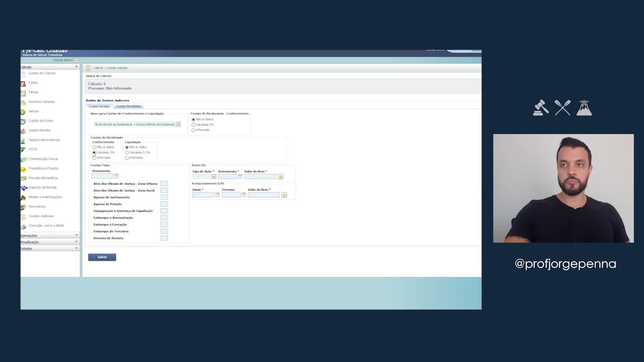Collapse the Cálculo menu section

[x=50, y=67]
